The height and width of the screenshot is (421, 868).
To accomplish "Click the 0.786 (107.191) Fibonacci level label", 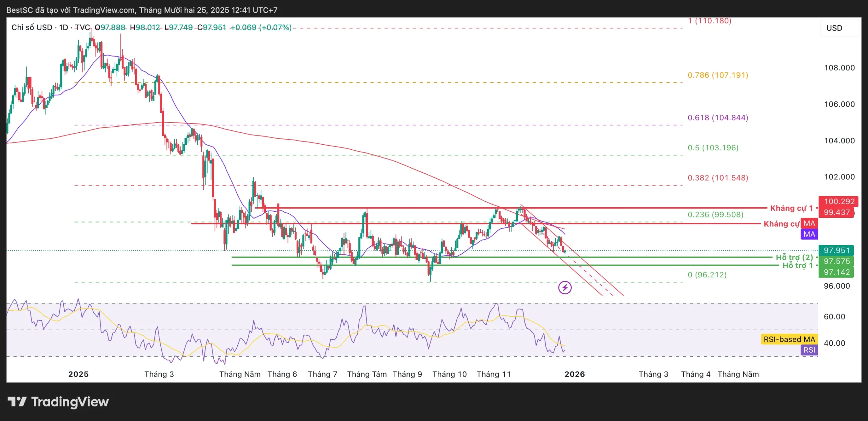I will pos(717,75).
